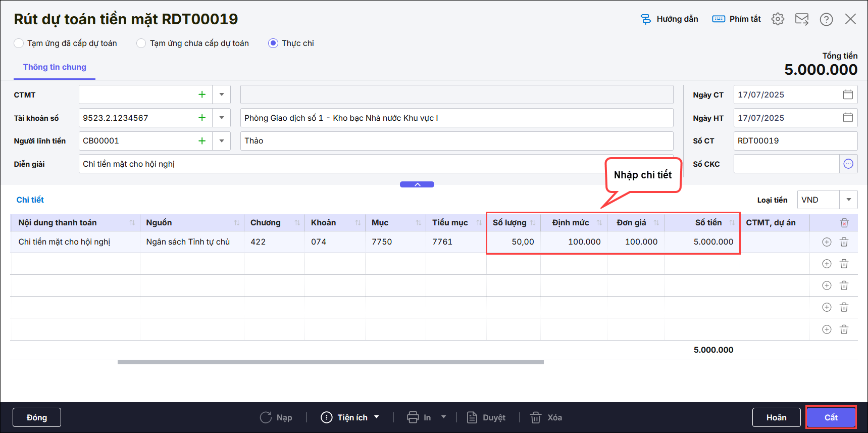Select Tạm ứng chưa cấp dự toán option

(141, 43)
